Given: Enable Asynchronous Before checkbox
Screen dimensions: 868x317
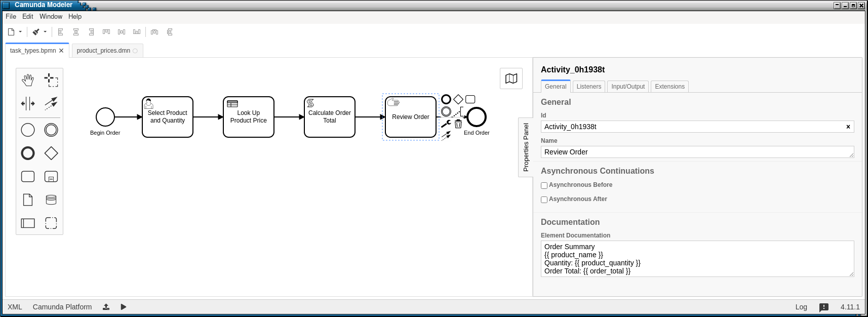Looking at the screenshot, I should point(544,185).
